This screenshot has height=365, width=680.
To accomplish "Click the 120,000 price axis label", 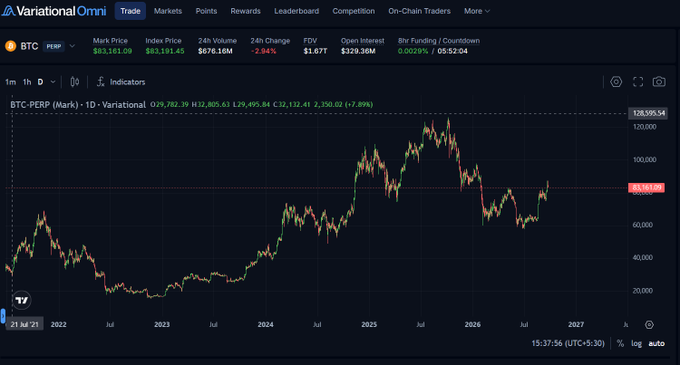I will [644, 127].
